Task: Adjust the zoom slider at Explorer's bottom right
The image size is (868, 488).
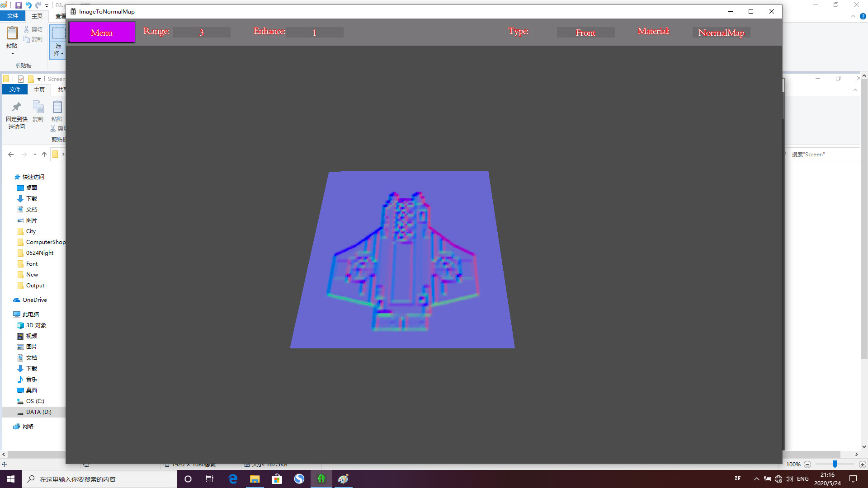Action: coord(834,464)
